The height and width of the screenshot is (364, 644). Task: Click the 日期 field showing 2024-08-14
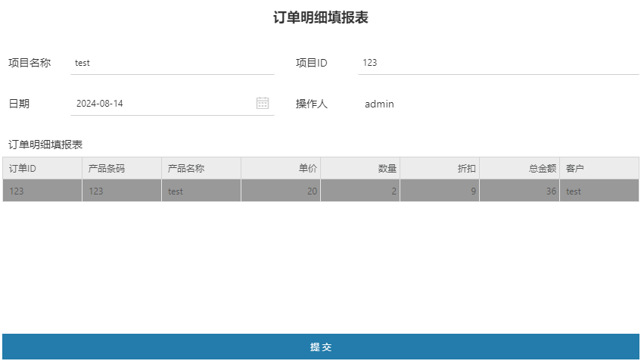click(x=173, y=104)
